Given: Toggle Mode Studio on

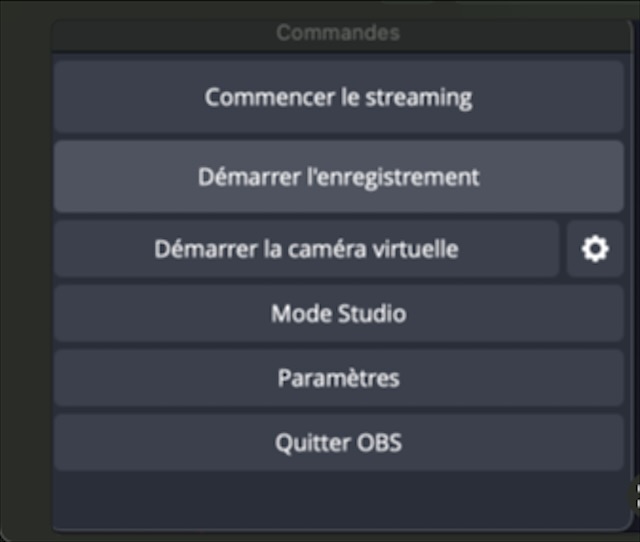Looking at the screenshot, I should [338, 314].
